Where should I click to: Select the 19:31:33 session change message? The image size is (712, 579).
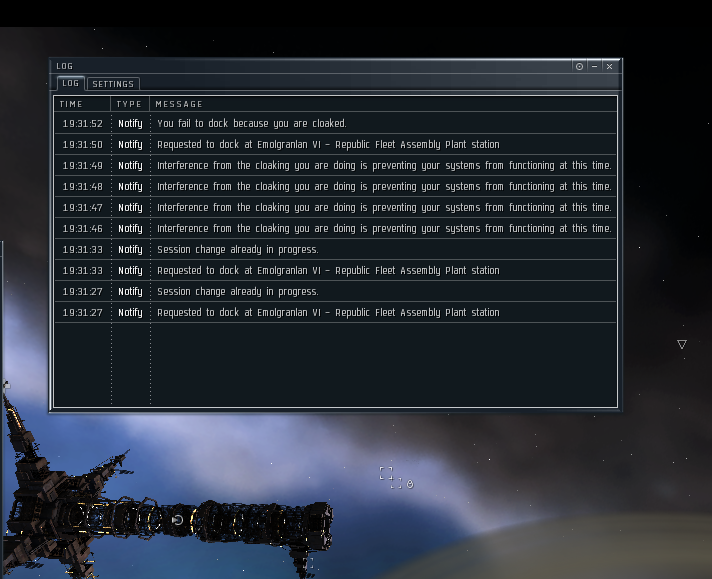[335, 249]
